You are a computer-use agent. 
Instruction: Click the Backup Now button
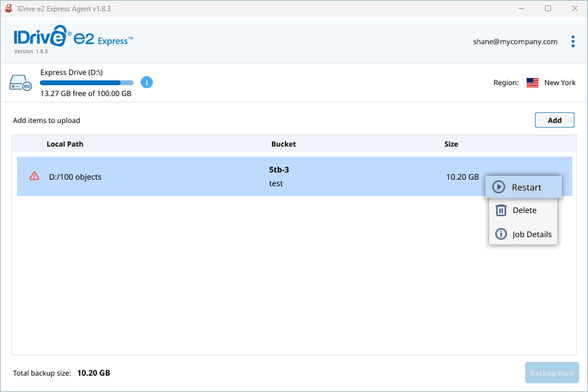(x=551, y=372)
